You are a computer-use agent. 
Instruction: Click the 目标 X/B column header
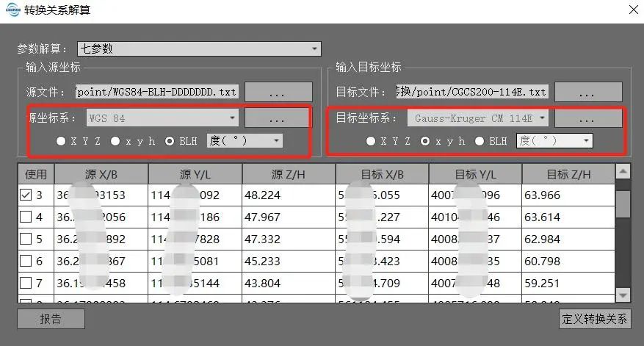coord(382,174)
